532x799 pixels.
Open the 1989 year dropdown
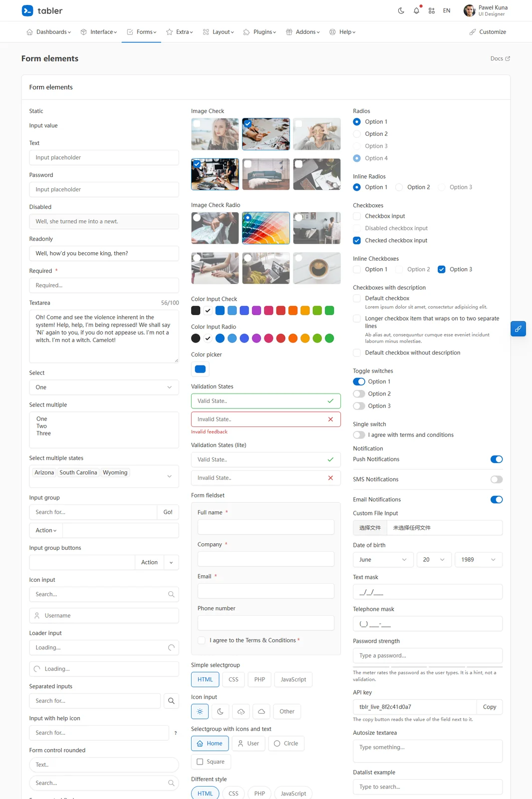[479, 560]
